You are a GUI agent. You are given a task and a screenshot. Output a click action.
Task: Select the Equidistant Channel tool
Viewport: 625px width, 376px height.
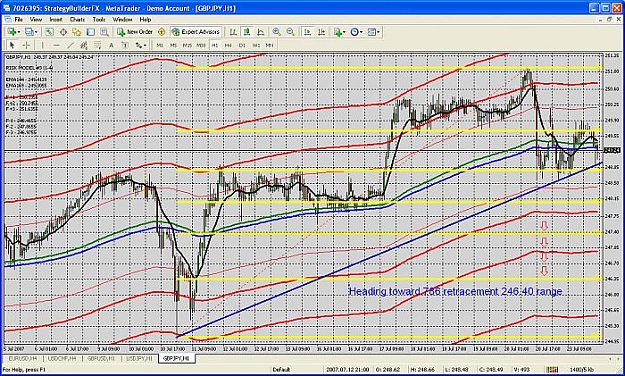click(84, 45)
